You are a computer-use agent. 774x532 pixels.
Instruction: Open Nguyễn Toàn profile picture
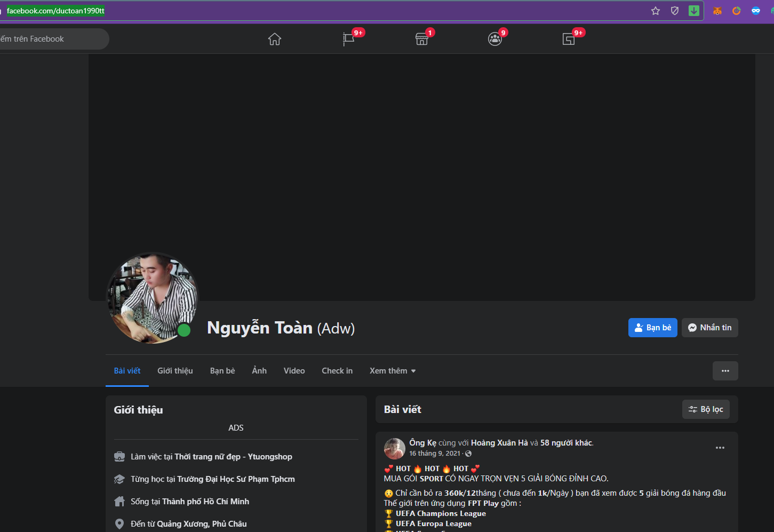click(153, 298)
